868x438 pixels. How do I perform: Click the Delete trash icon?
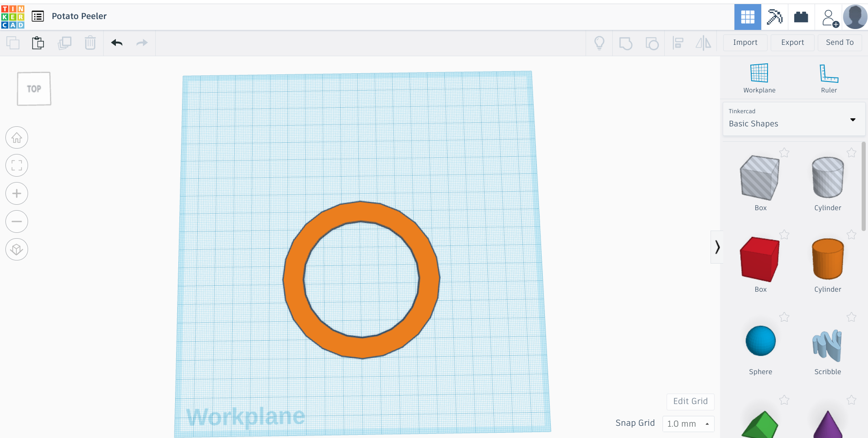(x=90, y=43)
